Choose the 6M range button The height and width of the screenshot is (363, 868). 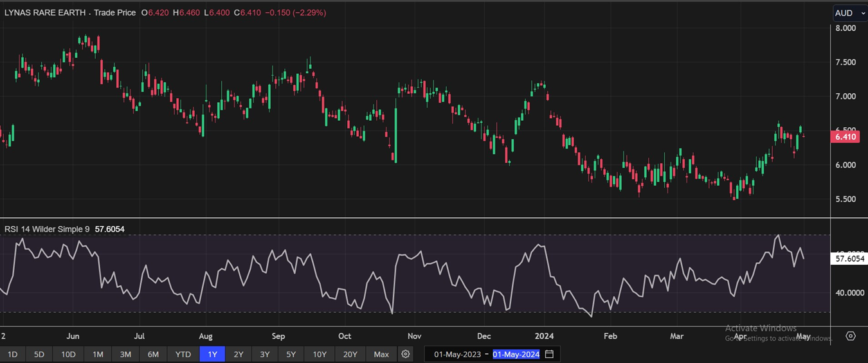tap(153, 354)
